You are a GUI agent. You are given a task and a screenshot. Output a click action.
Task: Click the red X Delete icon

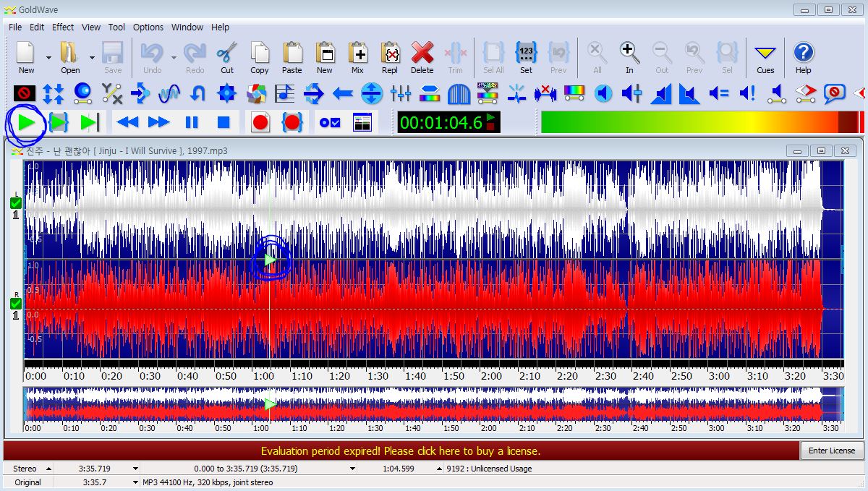(x=422, y=58)
